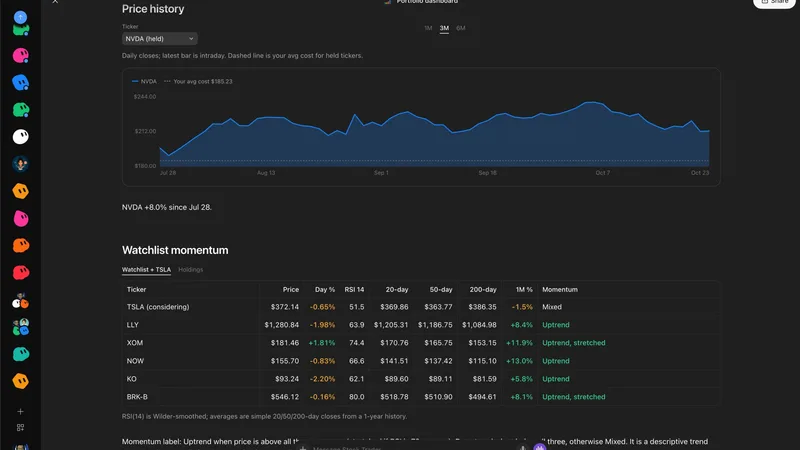Click the Day % column header
800x450 pixels.
pos(325,289)
